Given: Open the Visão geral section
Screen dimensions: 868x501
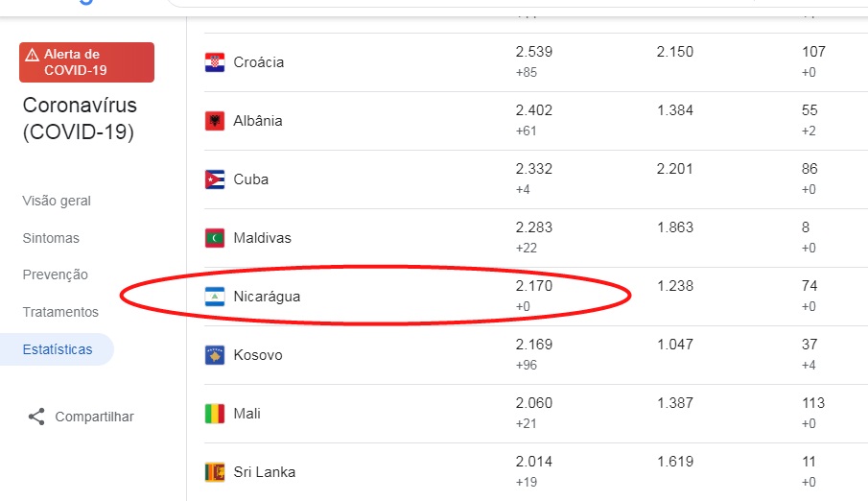Looking at the screenshot, I should coord(57,201).
